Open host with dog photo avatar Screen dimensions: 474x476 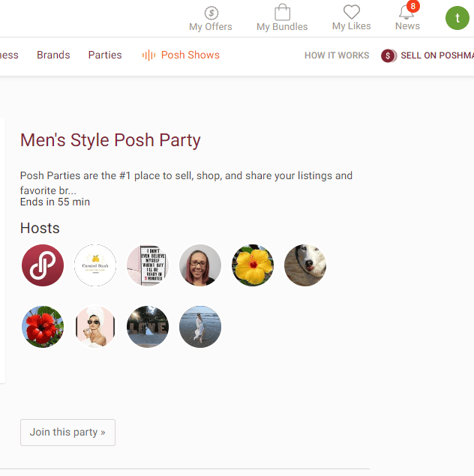pos(305,265)
